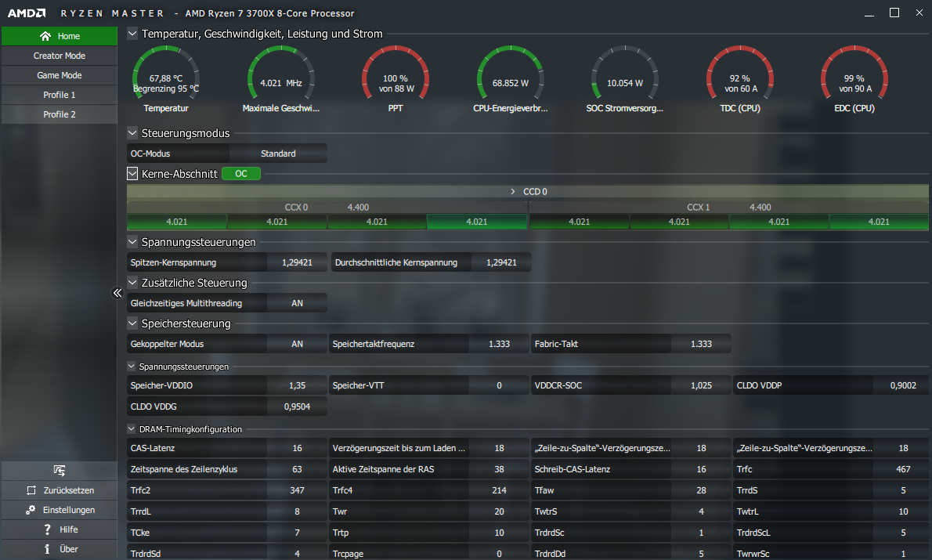
Task: Click Tfaw value 28
Action: point(701,490)
